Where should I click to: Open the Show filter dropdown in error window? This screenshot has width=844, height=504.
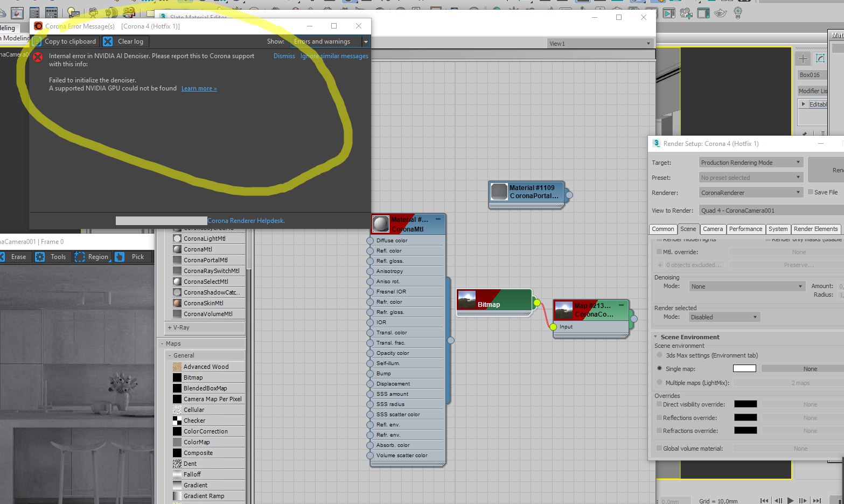[330, 41]
